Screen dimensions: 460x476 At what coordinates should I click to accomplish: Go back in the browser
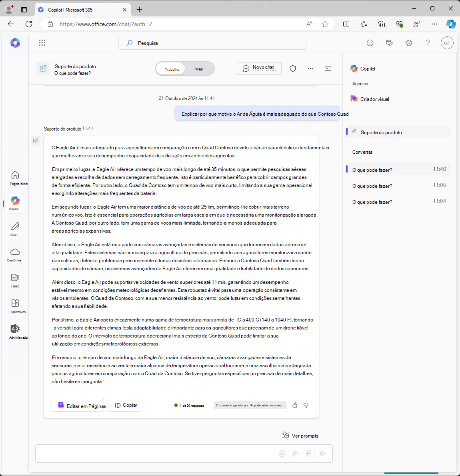point(11,24)
